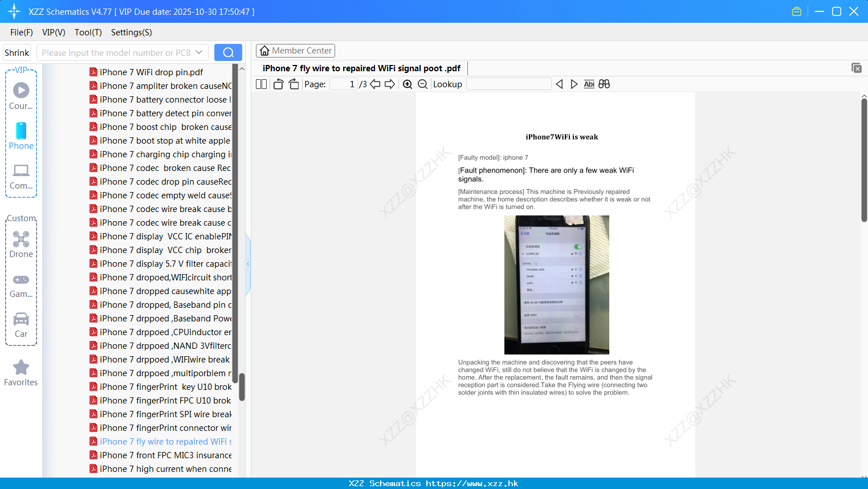Open iPhone 7 dropoed,WIFIcircuit short file

point(161,277)
